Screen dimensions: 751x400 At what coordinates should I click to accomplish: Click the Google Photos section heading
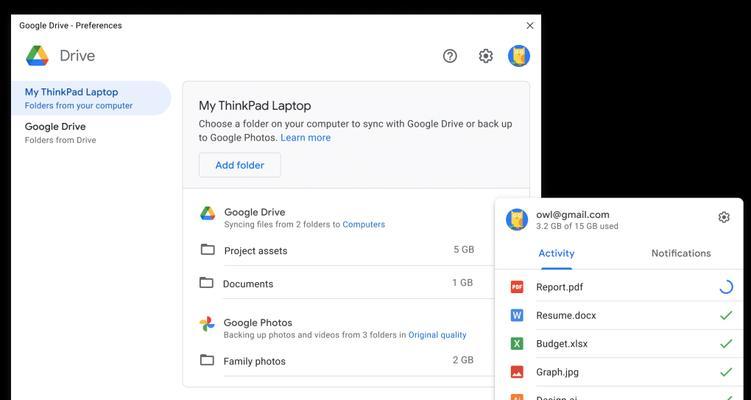[258, 323]
